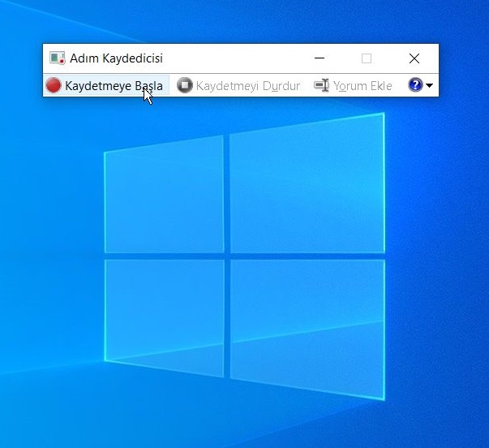Choose the "Yorum Ekle" text label
The image size is (489, 448).
362,86
